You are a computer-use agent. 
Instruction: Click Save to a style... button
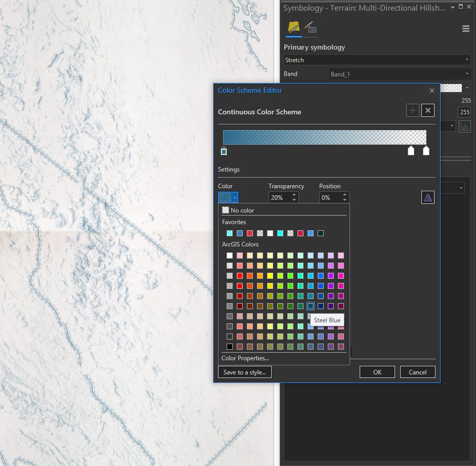coord(245,372)
